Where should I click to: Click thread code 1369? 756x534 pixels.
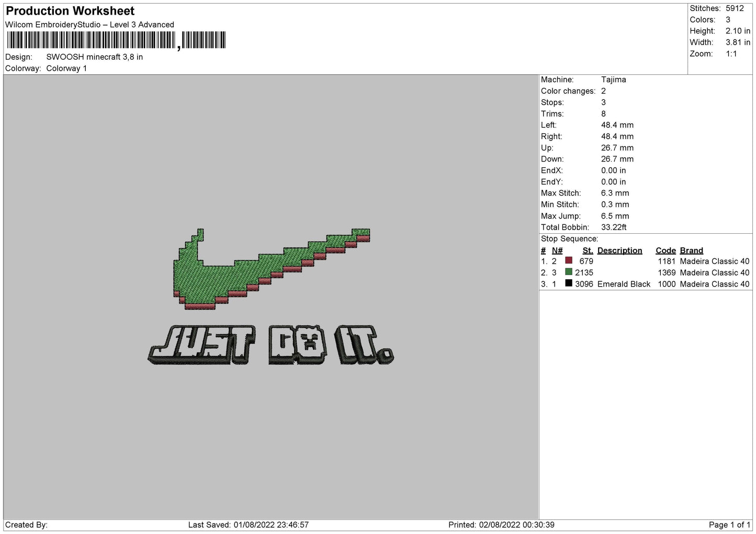point(667,273)
